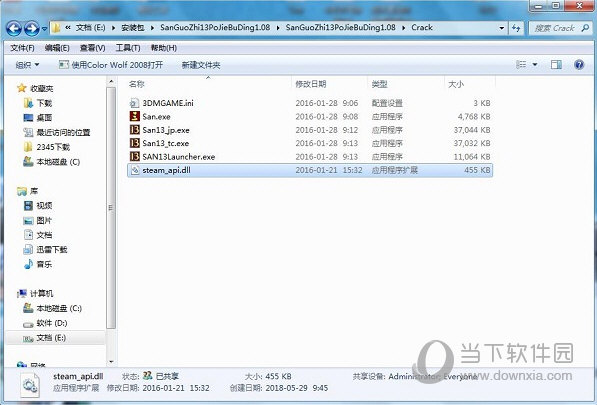
Task: Click the 库 libraries icon
Action: 22,191
